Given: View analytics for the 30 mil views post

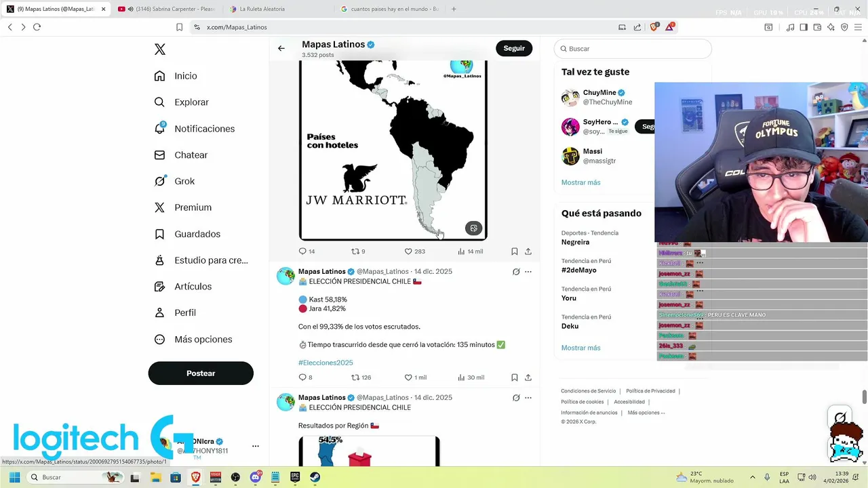Looking at the screenshot, I should click(x=471, y=378).
